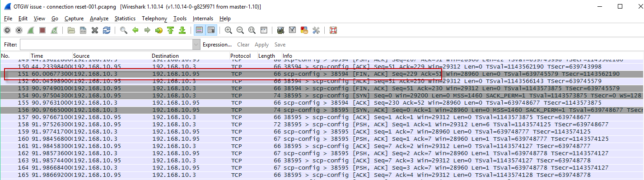Screen dimensions: 644x180
Task: Find a packet magnifier icon
Action: [124, 30]
